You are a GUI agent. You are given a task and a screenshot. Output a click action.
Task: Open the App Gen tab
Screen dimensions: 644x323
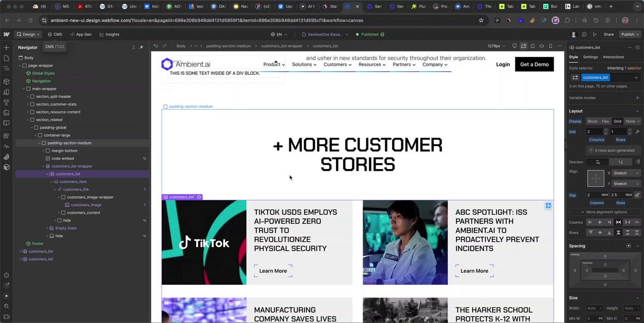pos(81,34)
